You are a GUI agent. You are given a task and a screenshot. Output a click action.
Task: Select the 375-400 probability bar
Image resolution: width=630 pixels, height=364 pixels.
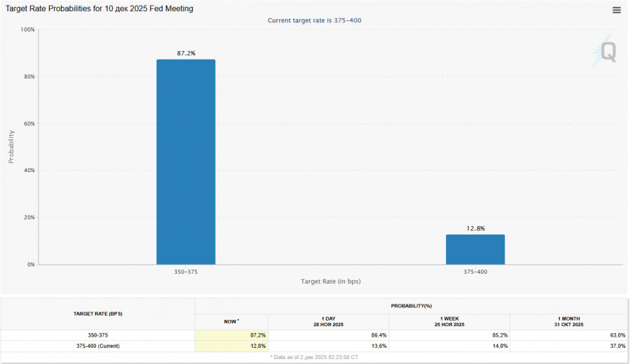[x=475, y=249]
